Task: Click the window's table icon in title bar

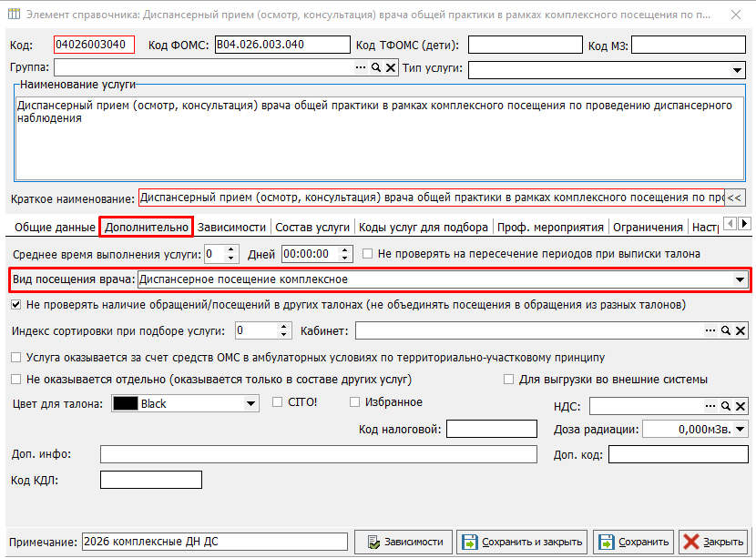Action: [x=14, y=14]
